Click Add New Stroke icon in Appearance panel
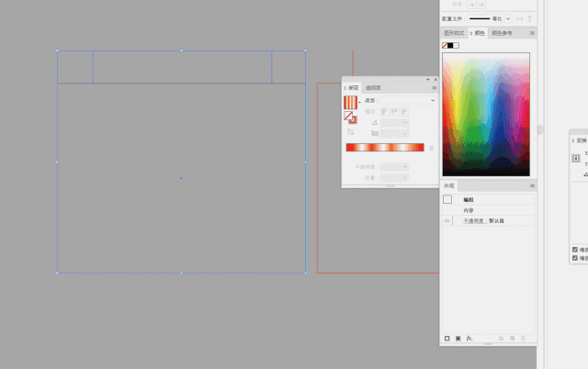 447,339
